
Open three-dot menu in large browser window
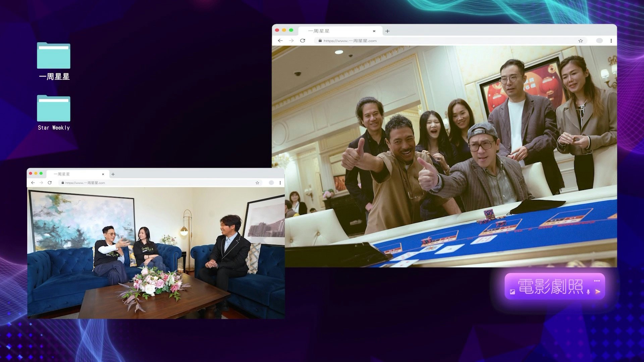[611, 41]
